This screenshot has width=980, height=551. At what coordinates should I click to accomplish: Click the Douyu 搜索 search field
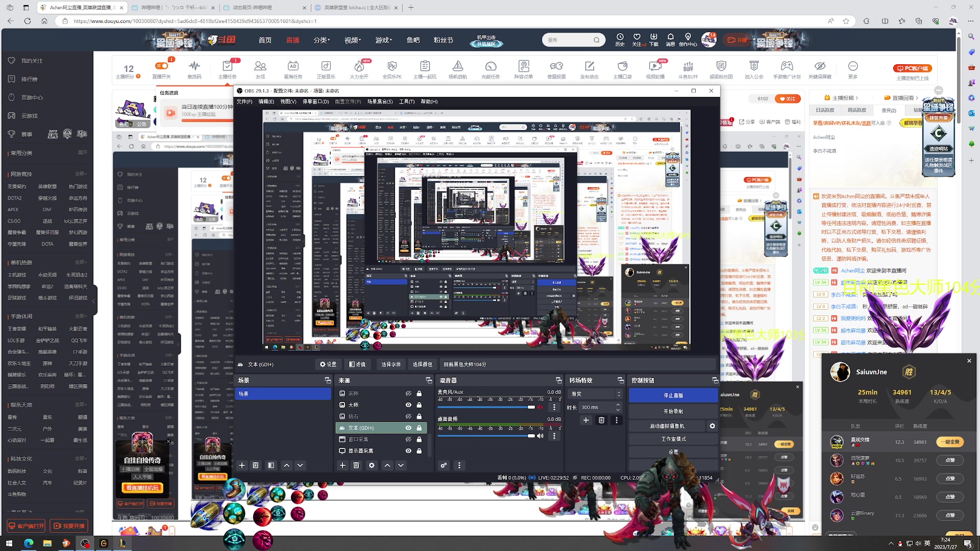[568, 40]
